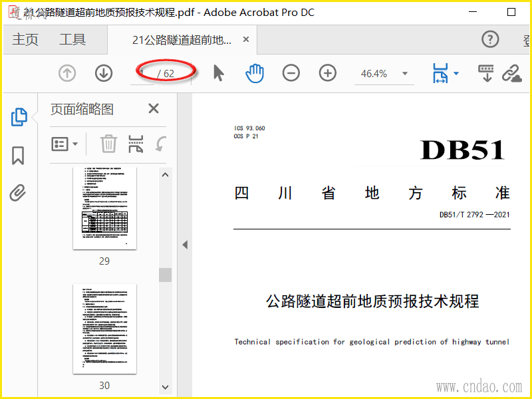Go to next page with down arrow
Image resolution: width=532 pixels, height=399 pixels.
pyautogui.click(x=104, y=73)
